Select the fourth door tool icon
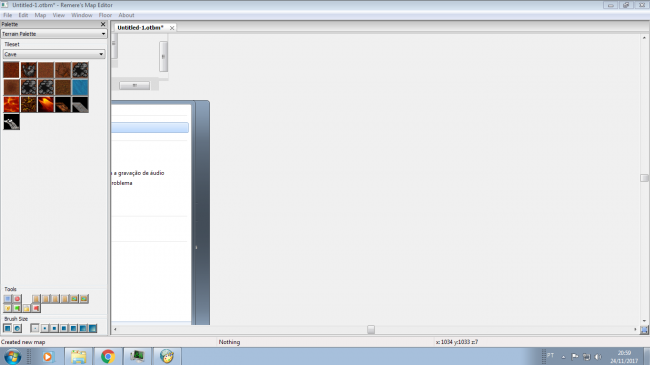The image size is (650, 365). (65, 299)
